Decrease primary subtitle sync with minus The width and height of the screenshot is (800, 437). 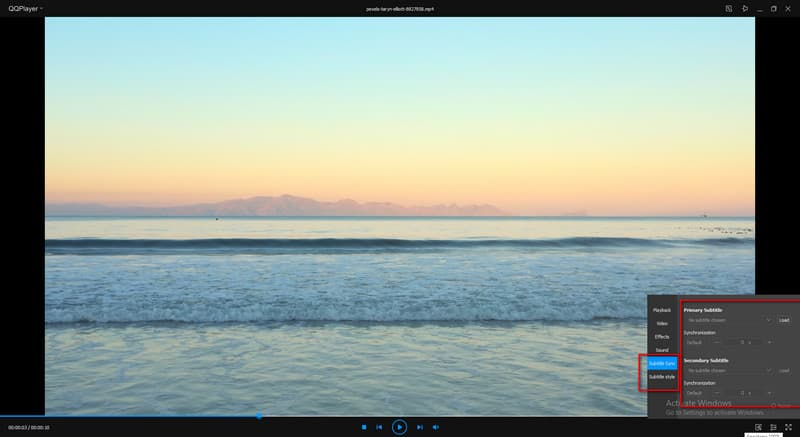(716, 342)
